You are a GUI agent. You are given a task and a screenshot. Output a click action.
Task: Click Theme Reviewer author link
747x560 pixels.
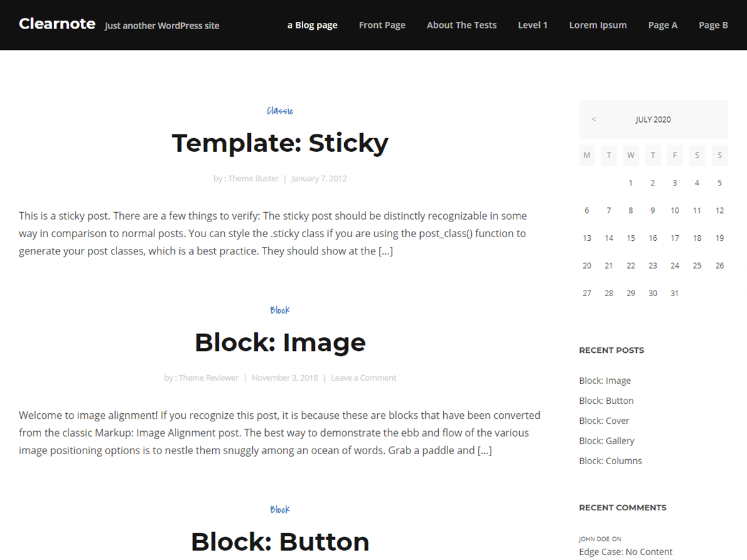209,378
